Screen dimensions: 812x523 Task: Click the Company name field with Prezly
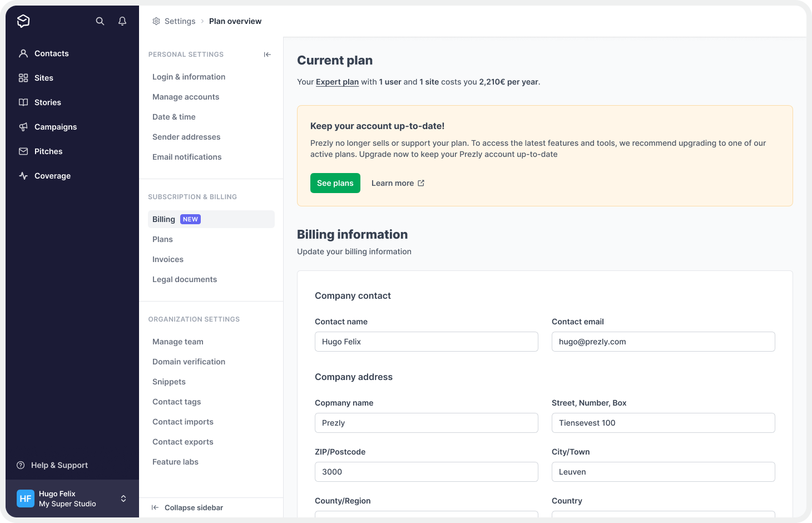[427, 423]
